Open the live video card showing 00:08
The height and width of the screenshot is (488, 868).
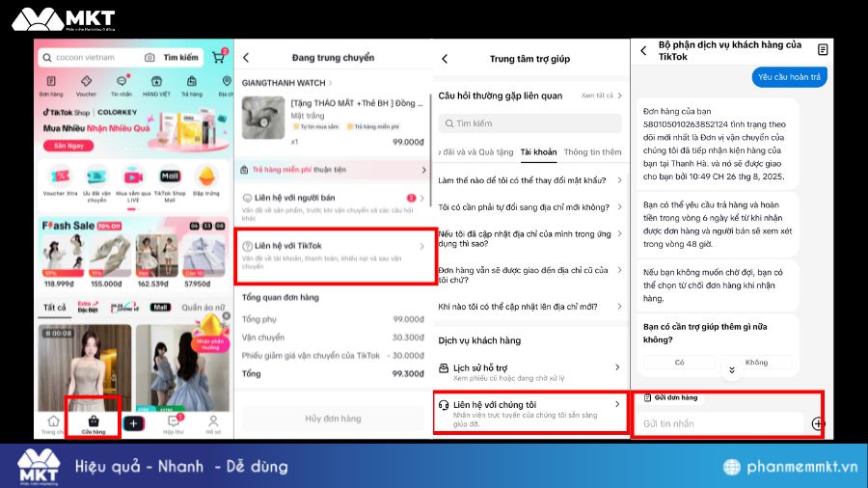84,368
